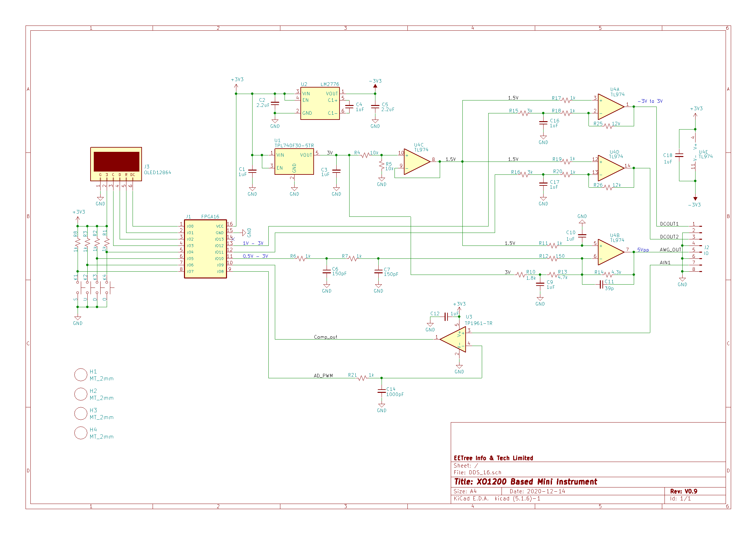Select the U4A TL974 op-amp symbol
The image size is (756, 534).
611,107
